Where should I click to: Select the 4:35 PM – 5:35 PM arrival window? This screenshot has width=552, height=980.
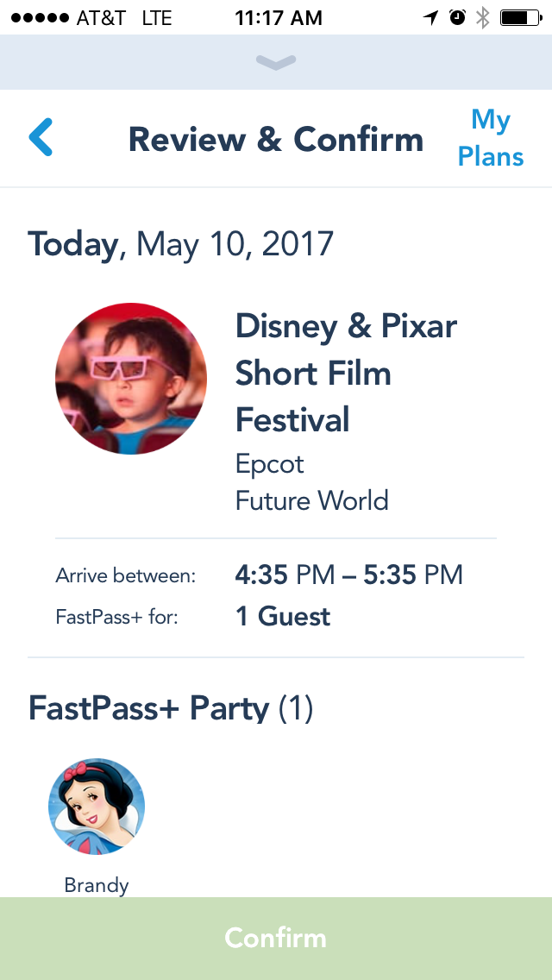pos(348,575)
